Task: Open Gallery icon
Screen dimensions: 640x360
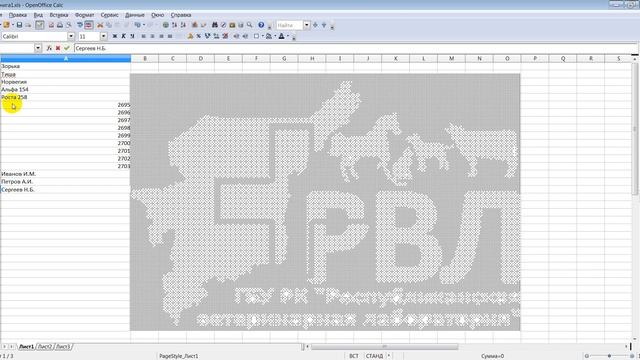Action: (x=232, y=25)
